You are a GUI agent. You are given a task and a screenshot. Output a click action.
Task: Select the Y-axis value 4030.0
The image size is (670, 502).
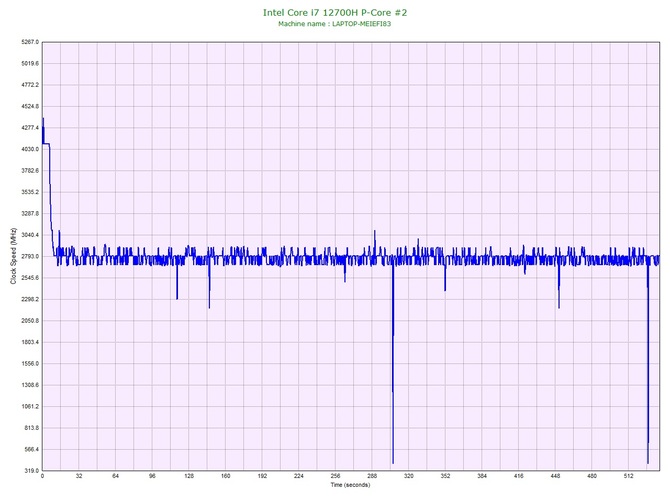point(30,149)
